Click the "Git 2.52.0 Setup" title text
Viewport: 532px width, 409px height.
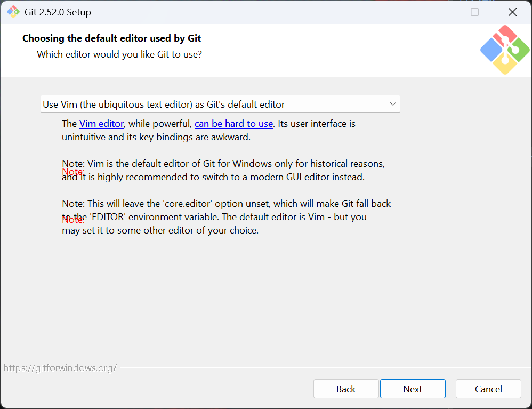pyautogui.click(x=58, y=12)
